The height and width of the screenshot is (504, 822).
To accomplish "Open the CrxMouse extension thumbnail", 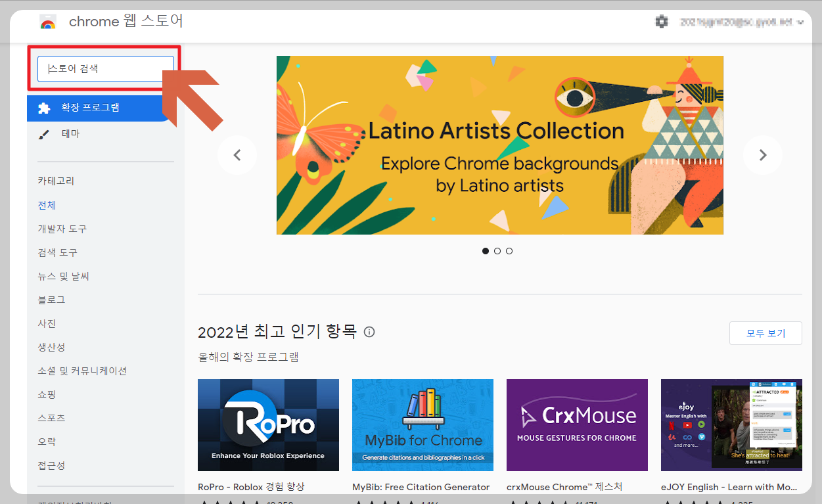I will pyautogui.click(x=577, y=425).
